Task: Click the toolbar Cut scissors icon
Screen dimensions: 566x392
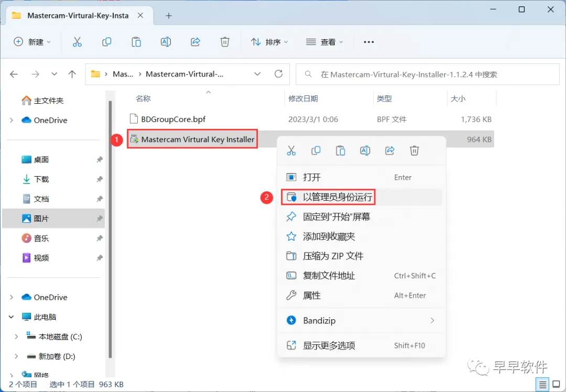Action: (x=77, y=42)
